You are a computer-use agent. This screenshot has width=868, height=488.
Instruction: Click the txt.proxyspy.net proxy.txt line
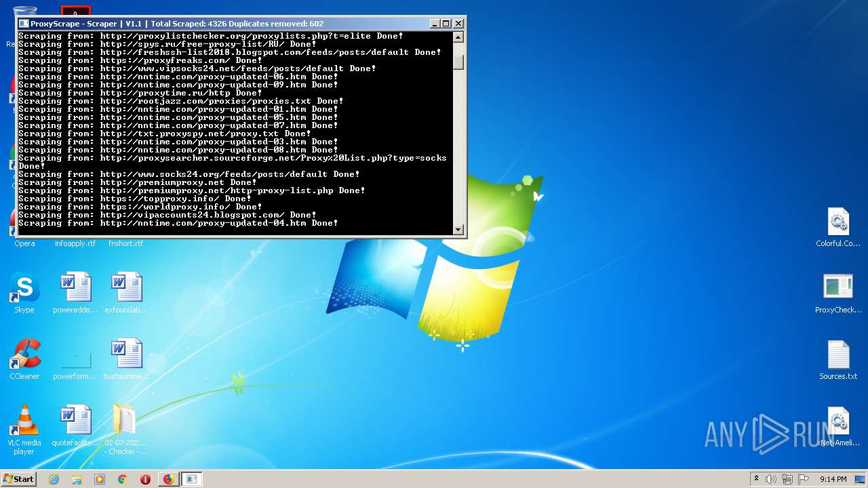point(165,134)
